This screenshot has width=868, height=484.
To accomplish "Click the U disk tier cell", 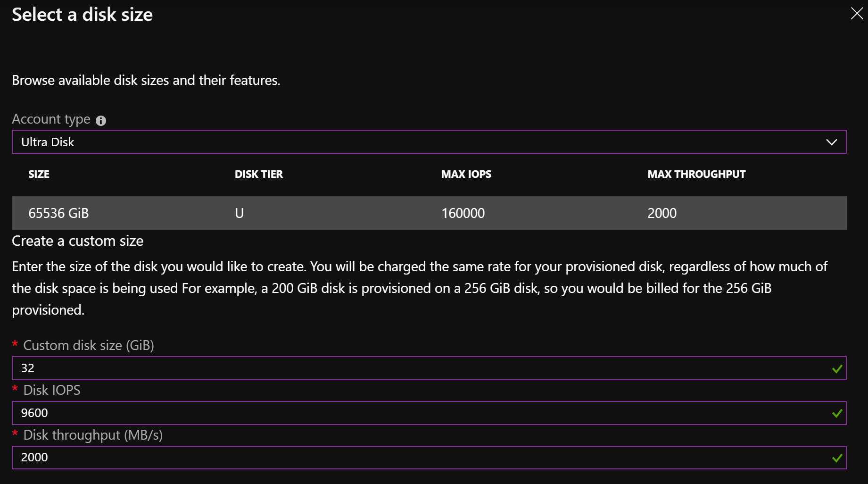I will [240, 213].
